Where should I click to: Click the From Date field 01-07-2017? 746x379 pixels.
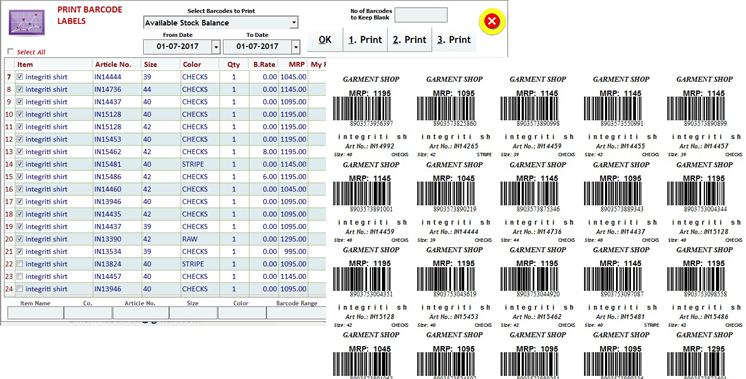click(177, 47)
